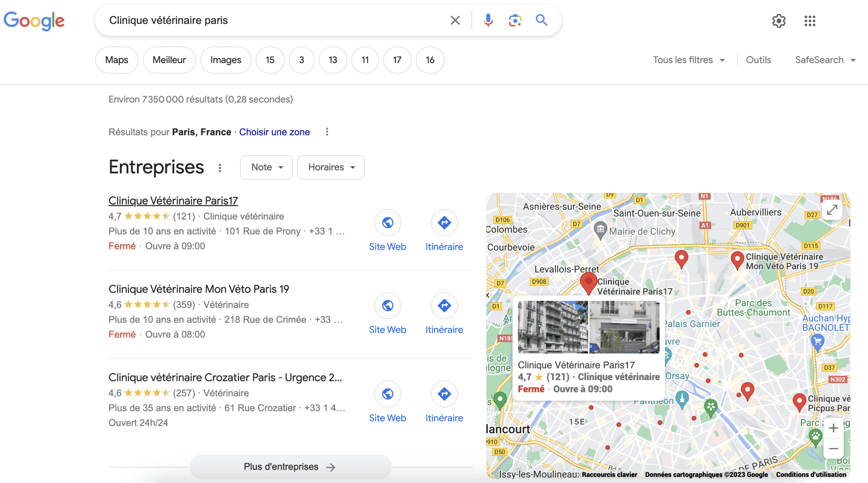Image resolution: width=868 pixels, height=483 pixels.
Task: Open left building photo in map popup
Action: 553,327
